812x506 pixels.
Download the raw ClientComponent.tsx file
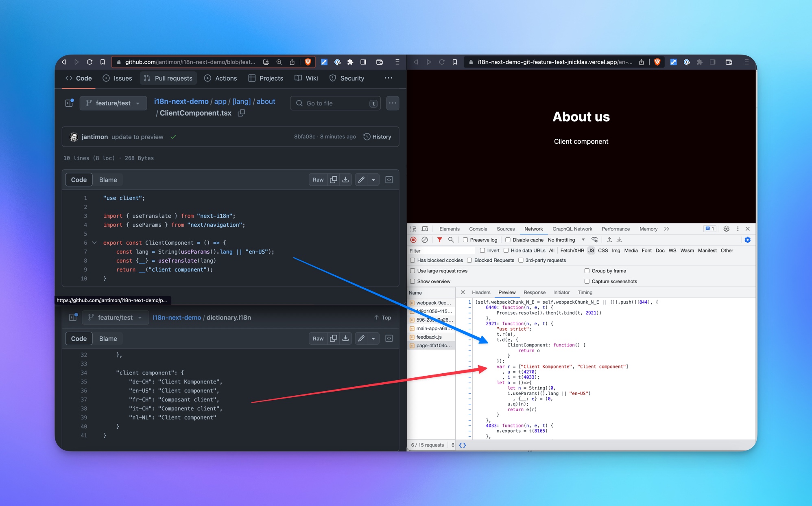pyautogui.click(x=345, y=180)
